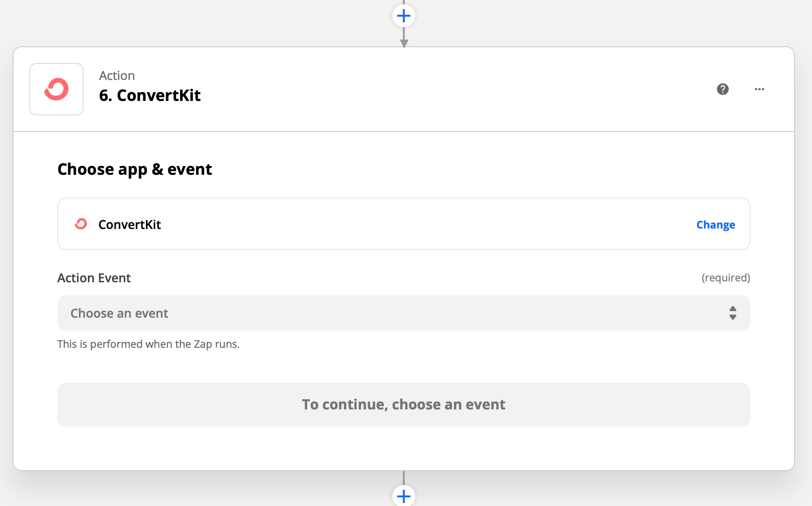This screenshot has width=812, height=506.
Task: Click the "6. ConvertKit" step title
Action: click(150, 95)
